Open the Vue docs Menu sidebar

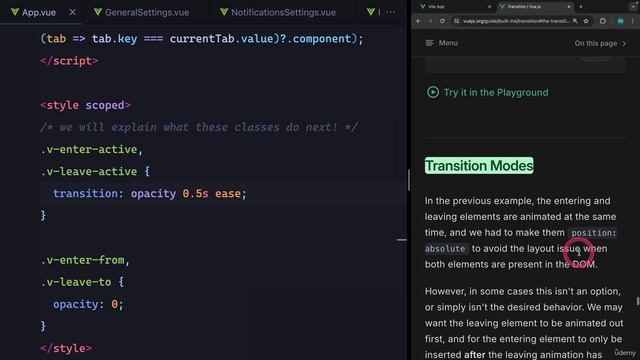coord(442,43)
